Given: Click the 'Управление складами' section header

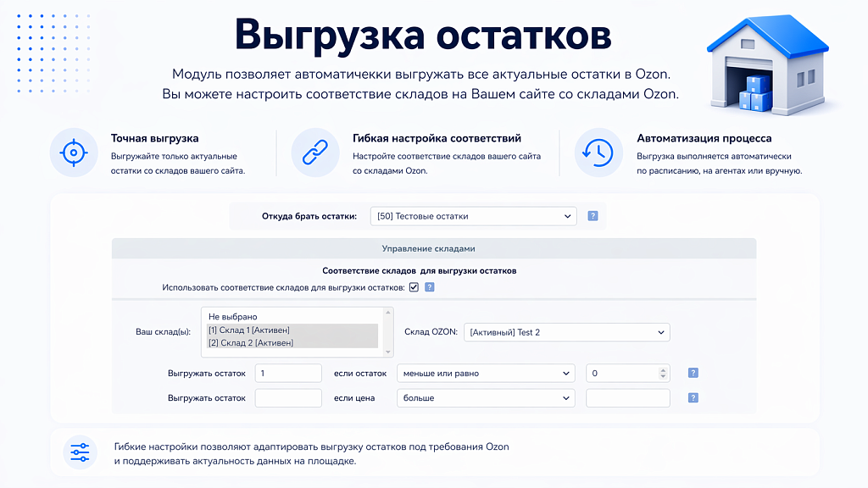Looking at the screenshot, I should [434, 249].
